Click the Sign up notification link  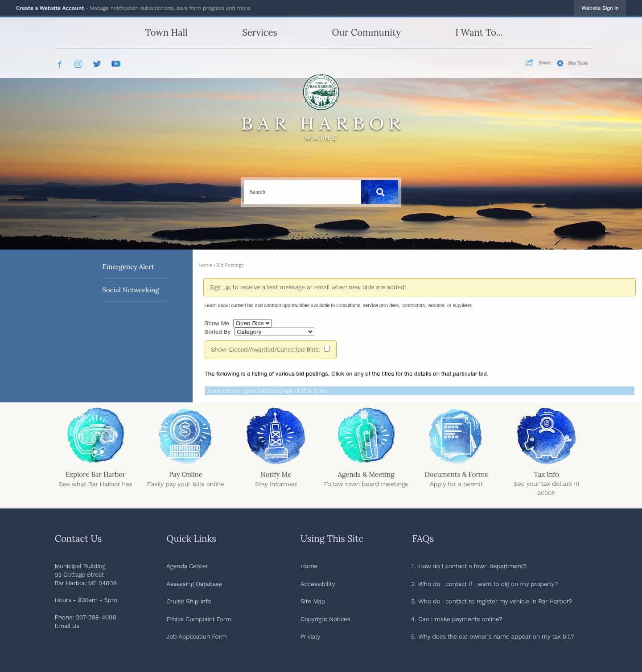point(220,287)
